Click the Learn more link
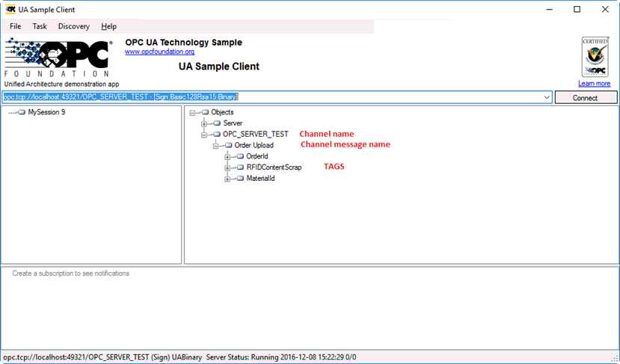 click(595, 84)
